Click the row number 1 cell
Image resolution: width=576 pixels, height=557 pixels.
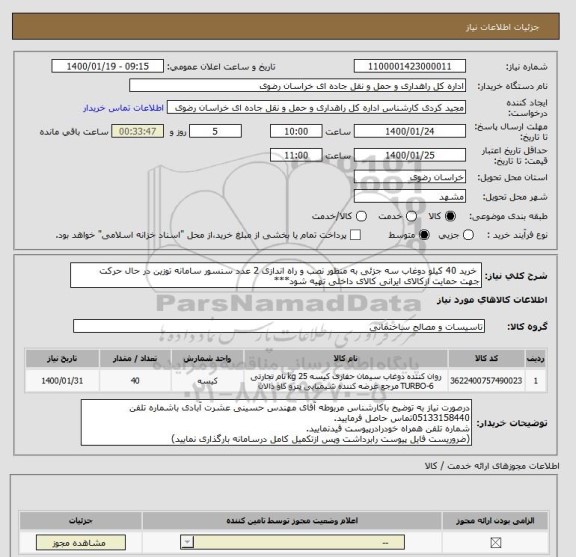click(536, 381)
